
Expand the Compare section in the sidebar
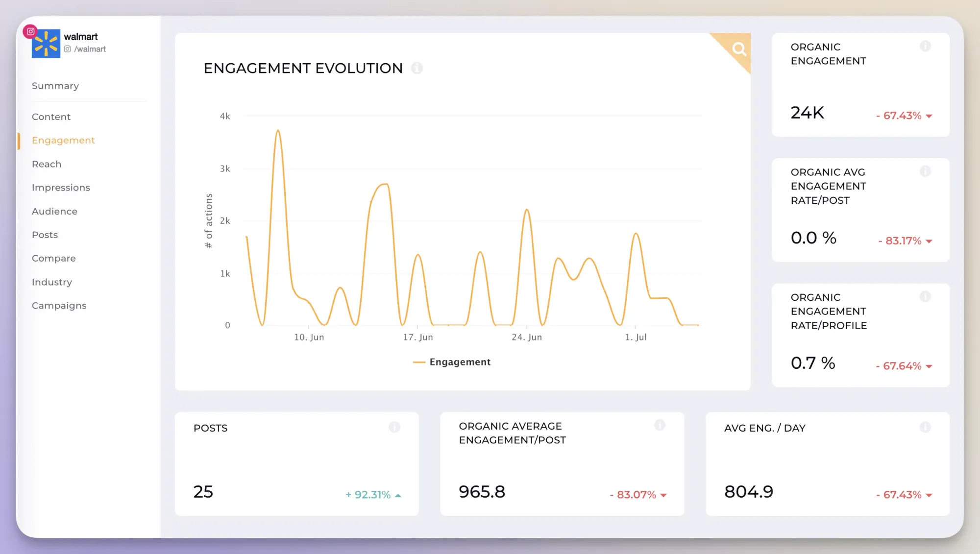click(54, 258)
